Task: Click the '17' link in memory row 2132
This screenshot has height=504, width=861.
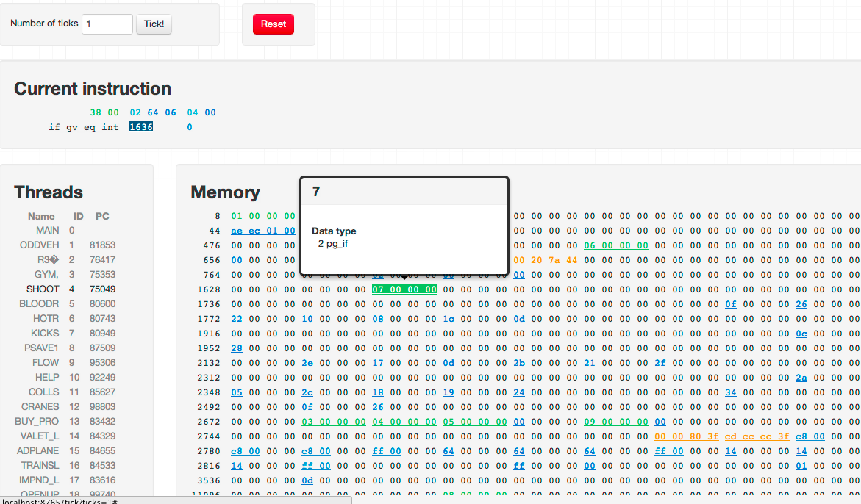Action: tap(378, 363)
